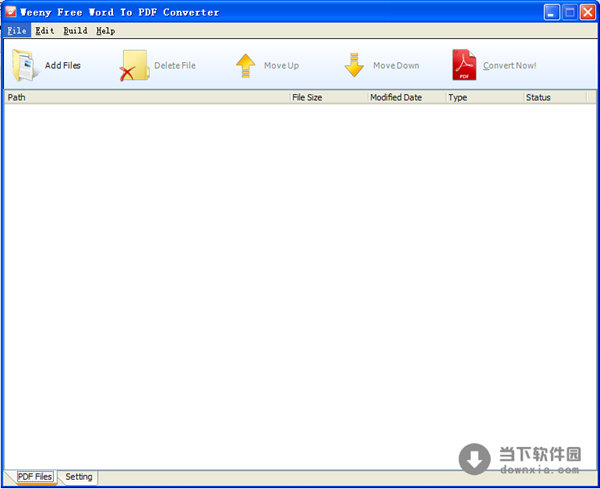Maximize the converter window
This screenshot has height=489, width=600.
570,12
